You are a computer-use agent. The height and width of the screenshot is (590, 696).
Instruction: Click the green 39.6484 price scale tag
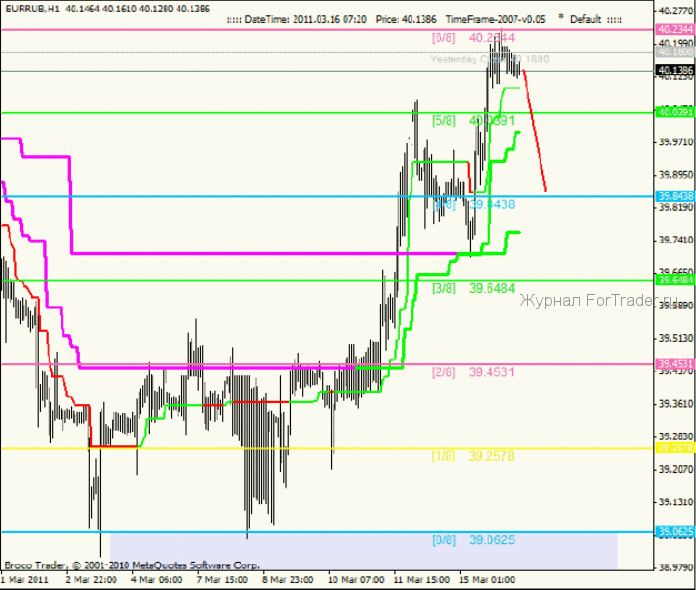click(675, 280)
